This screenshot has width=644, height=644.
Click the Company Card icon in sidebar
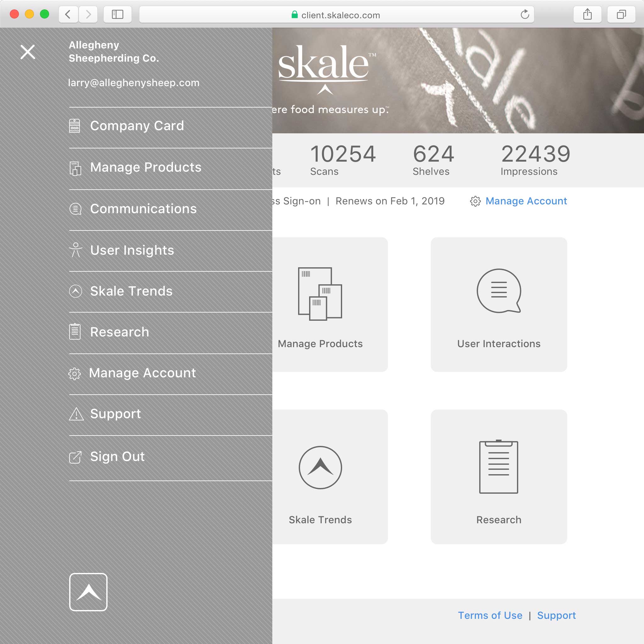75,126
